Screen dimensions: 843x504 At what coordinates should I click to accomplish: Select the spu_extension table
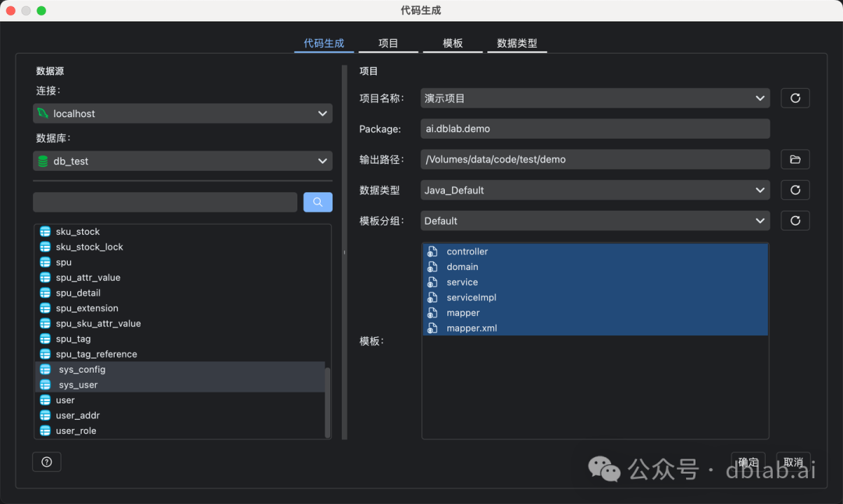pyautogui.click(x=182, y=308)
